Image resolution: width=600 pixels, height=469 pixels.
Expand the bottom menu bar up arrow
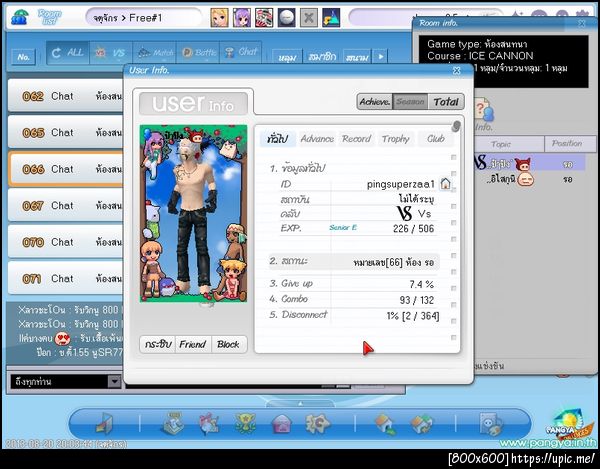point(300,404)
